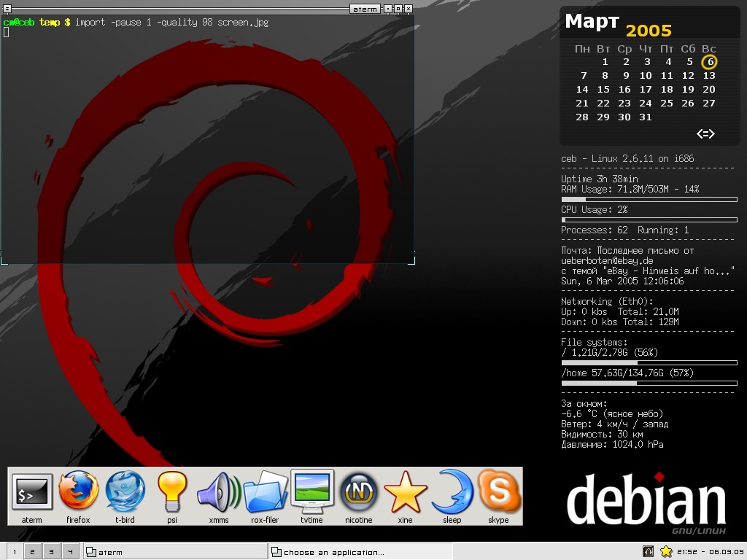The width and height of the screenshot is (747, 560).
Task: Minimize the aterm terminal window
Action: tap(388, 9)
